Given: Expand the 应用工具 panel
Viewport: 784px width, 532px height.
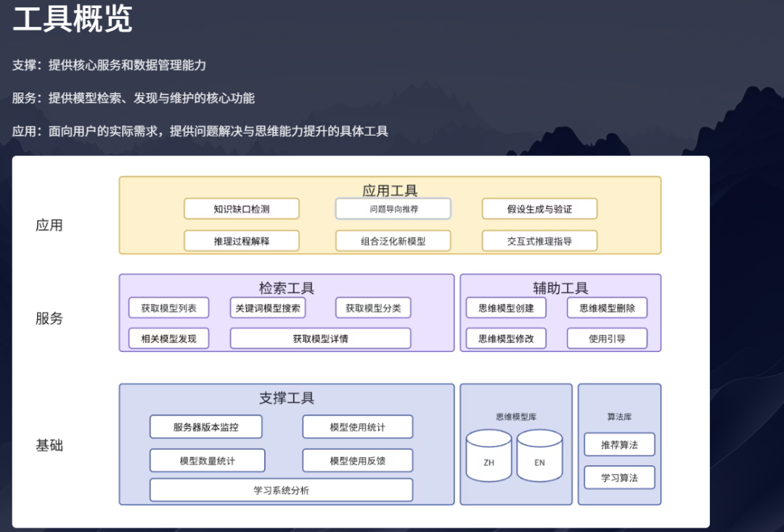Looking at the screenshot, I should (390, 190).
